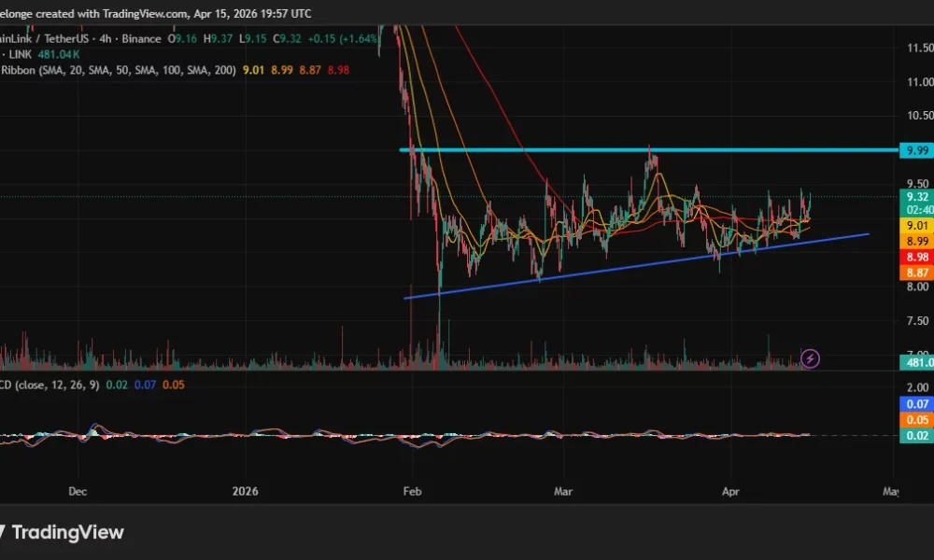Click the TradingView logo
The width and height of the screenshot is (934, 560).
[x=70, y=532]
